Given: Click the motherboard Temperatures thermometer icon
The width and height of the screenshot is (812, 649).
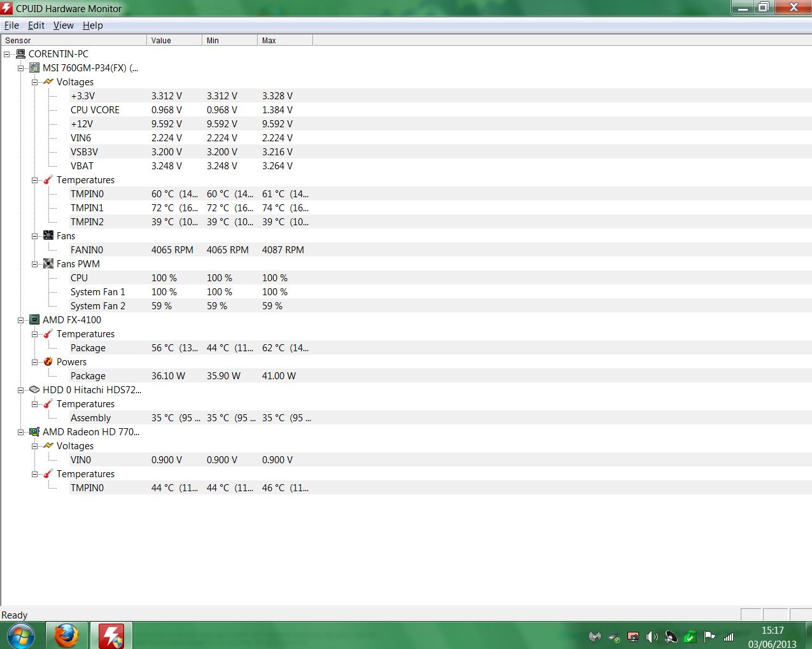Looking at the screenshot, I should 48,180.
